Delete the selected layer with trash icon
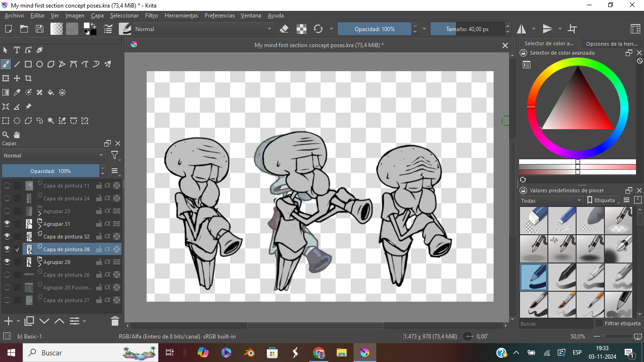 tap(115, 321)
